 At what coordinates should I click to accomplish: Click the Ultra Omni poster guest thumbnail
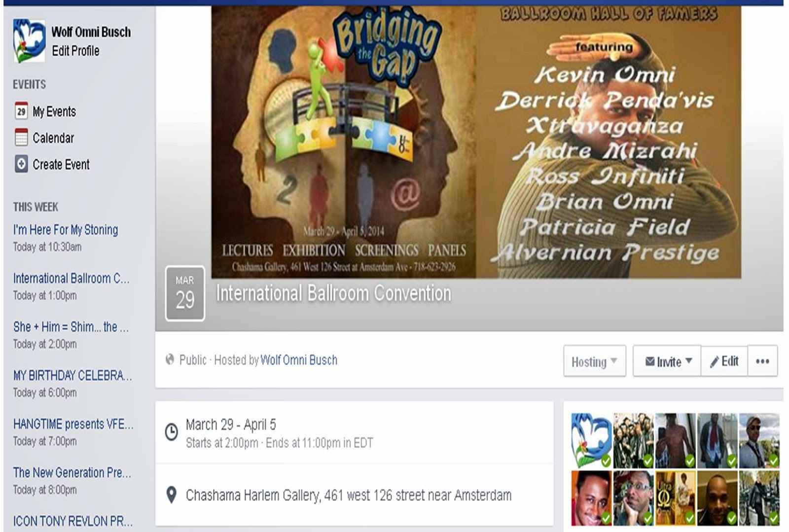[675, 497]
